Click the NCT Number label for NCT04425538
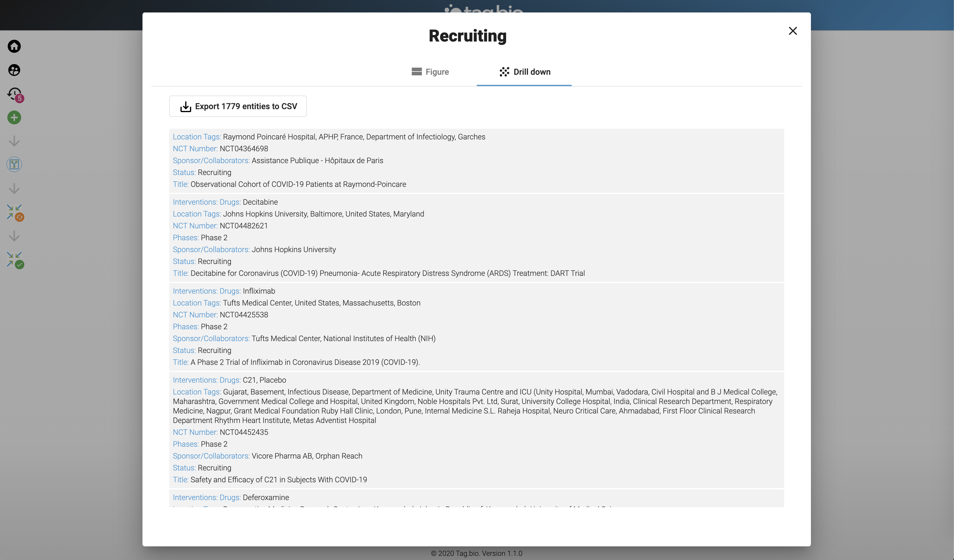 [x=195, y=315]
